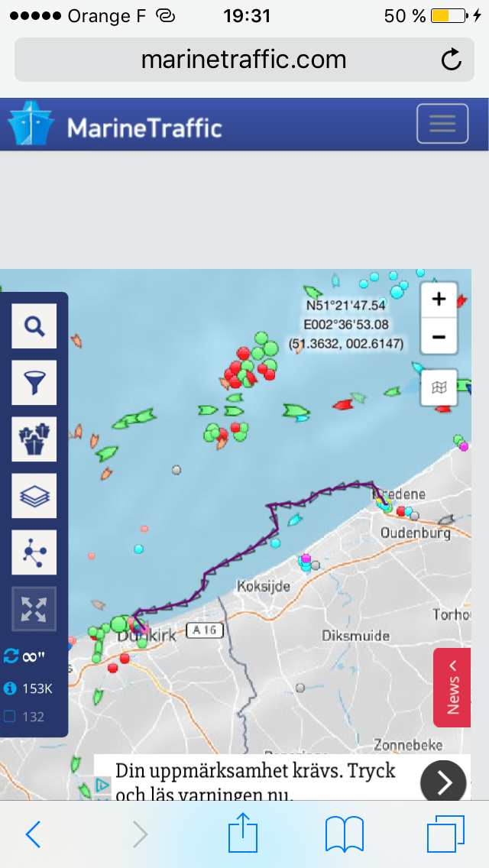Click the map type selector icon
The height and width of the screenshot is (868, 489).
click(x=439, y=387)
